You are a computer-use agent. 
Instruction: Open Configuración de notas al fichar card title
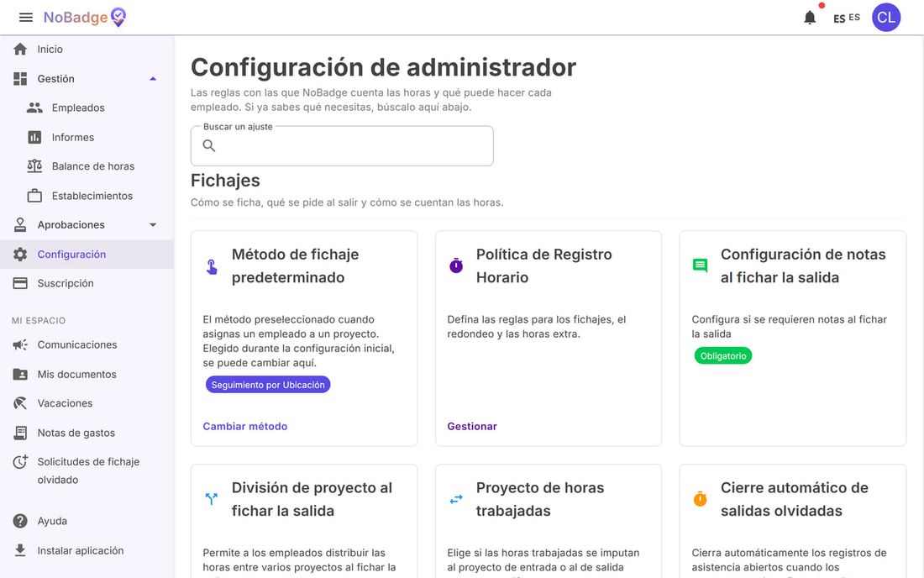803,265
